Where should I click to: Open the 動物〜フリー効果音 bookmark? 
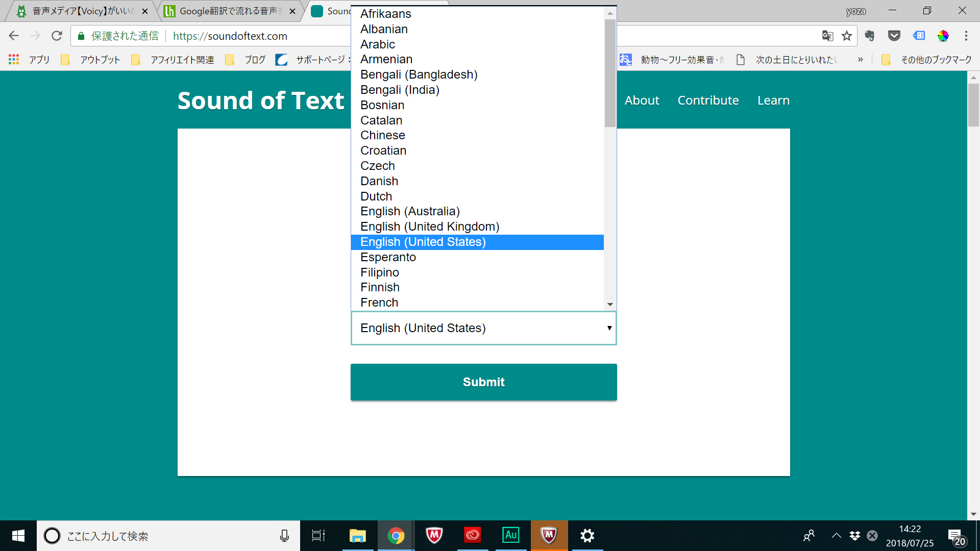[x=672, y=60]
